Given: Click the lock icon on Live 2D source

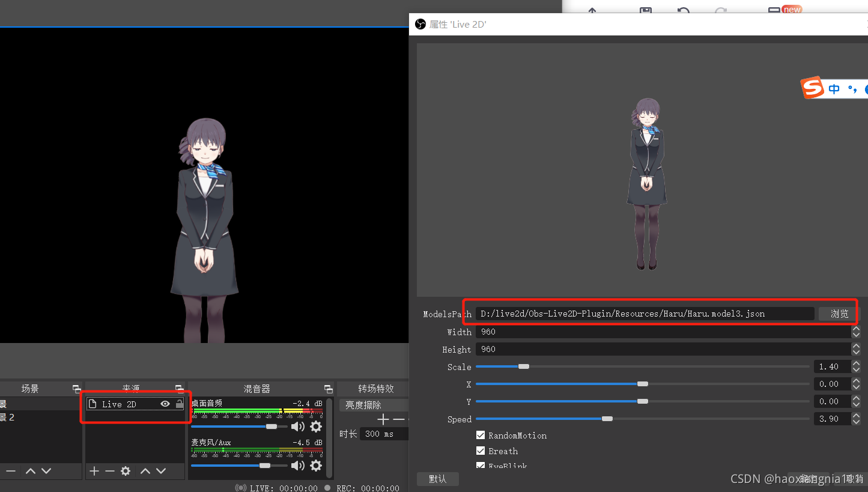Looking at the screenshot, I should pyautogui.click(x=179, y=404).
